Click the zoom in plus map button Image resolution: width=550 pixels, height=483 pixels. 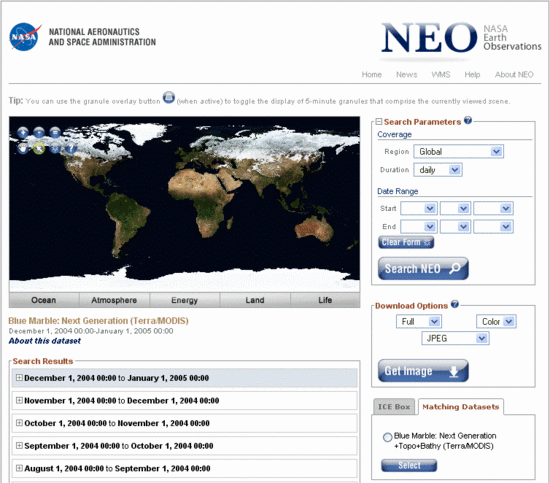click(x=23, y=132)
